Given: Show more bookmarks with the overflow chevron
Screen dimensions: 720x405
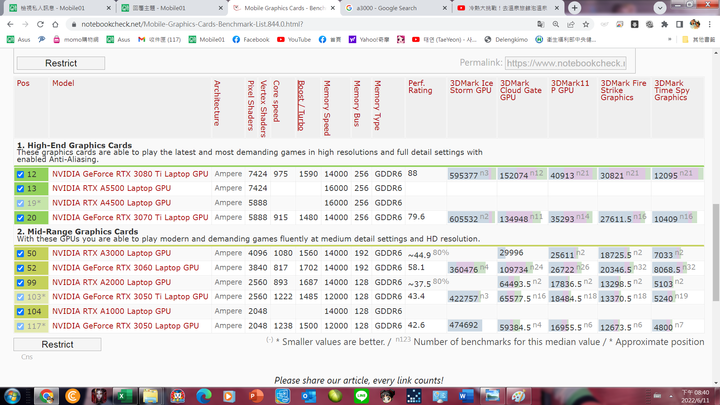Looking at the screenshot, I should [670, 39].
